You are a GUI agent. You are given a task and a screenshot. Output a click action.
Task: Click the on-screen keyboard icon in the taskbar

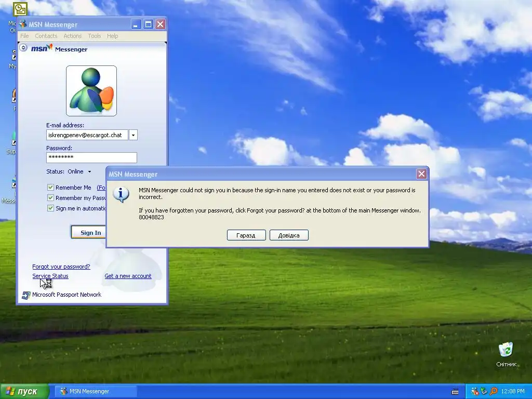point(455,392)
